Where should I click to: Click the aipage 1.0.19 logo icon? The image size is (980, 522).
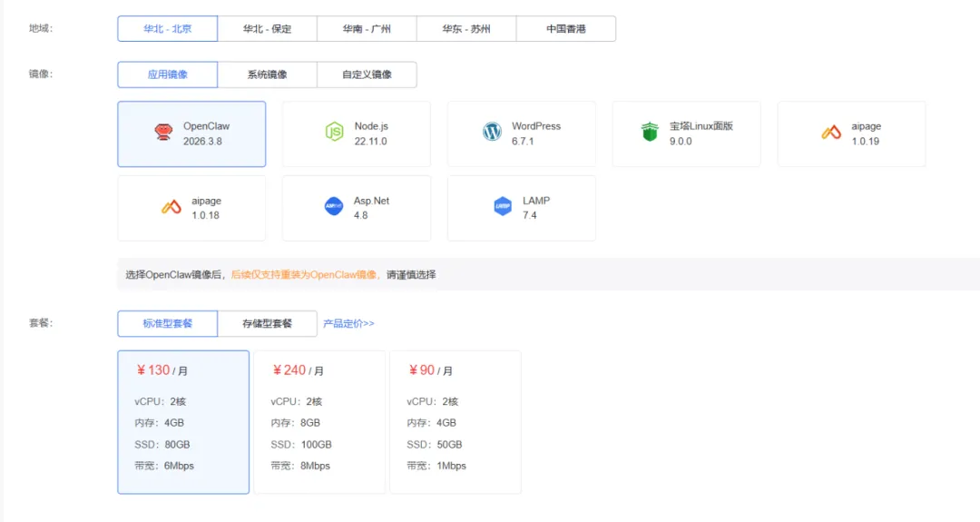(831, 133)
